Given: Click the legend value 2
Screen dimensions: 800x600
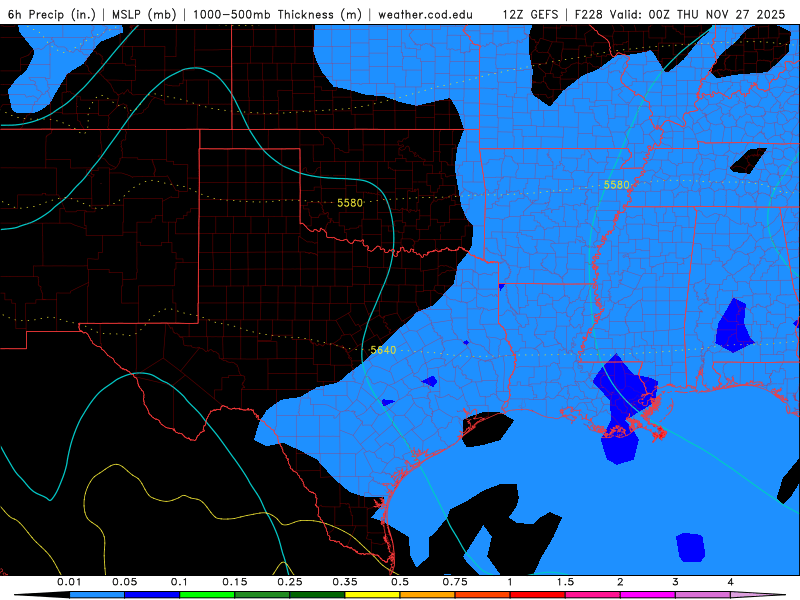Looking at the screenshot, I should click(620, 582).
